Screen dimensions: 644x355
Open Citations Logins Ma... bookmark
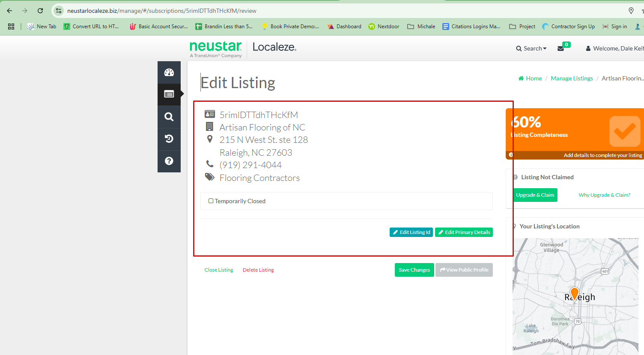[x=471, y=27]
